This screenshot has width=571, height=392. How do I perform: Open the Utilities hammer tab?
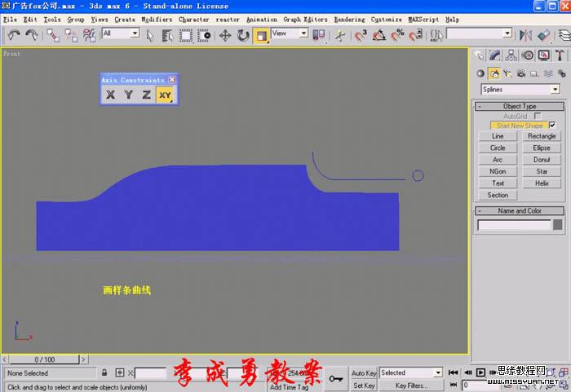(x=560, y=55)
